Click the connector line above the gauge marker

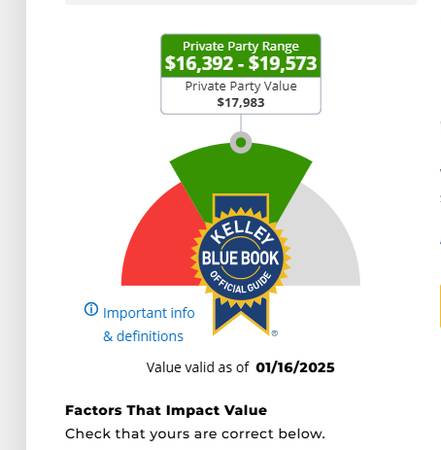pyautogui.click(x=241, y=123)
